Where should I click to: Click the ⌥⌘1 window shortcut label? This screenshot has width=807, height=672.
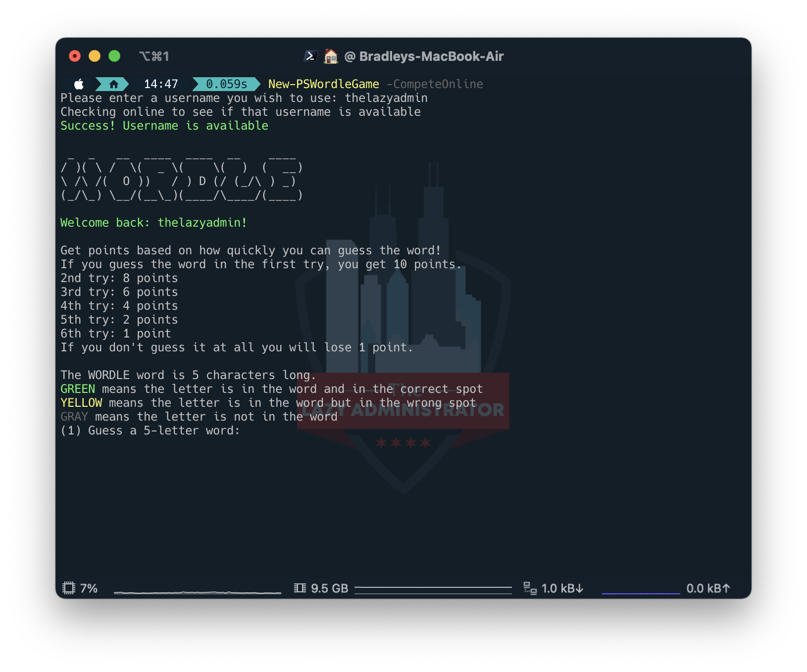[154, 56]
